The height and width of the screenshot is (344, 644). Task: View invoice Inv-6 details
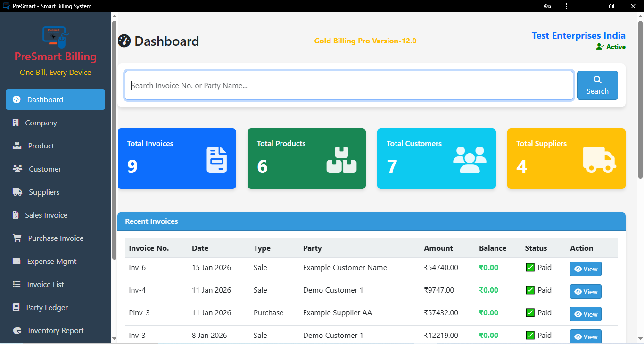click(586, 269)
